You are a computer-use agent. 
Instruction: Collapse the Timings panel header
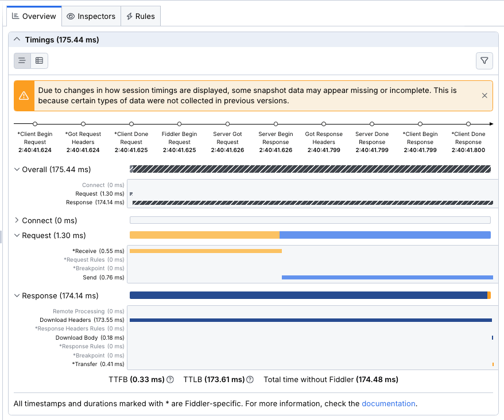pyautogui.click(x=17, y=40)
